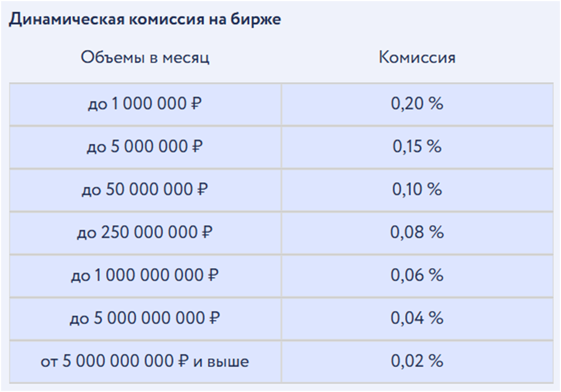Click the 0,04 % commission cell
Viewport: 561px width, 392px height.
[417, 318]
